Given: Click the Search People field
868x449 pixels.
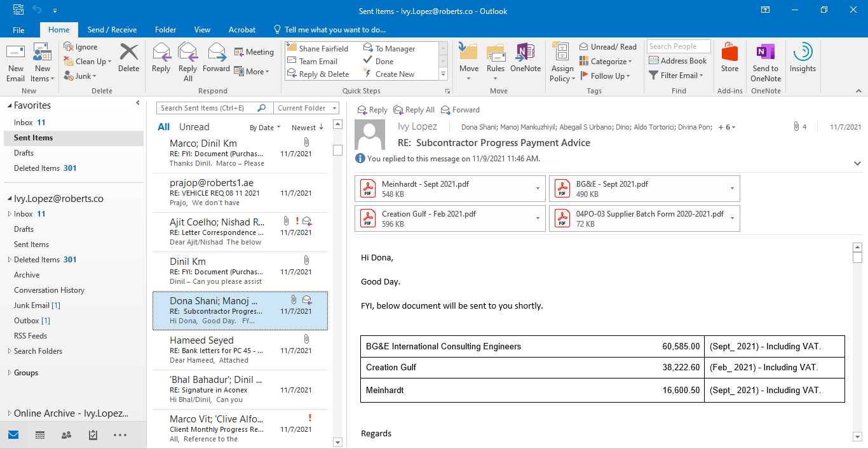Looking at the screenshot, I should (x=679, y=46).
